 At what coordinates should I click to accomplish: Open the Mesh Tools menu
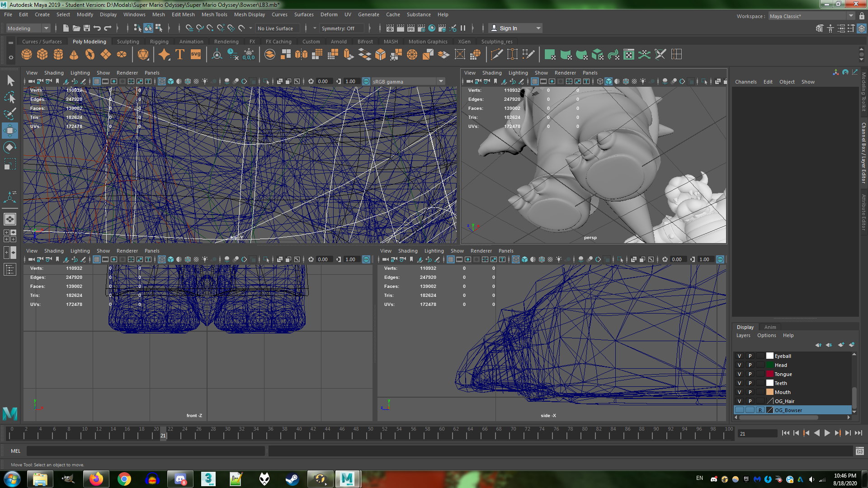[214, 14]
